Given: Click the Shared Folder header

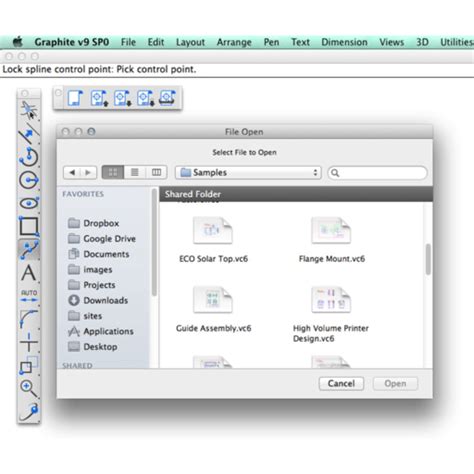Looking at the screenshot, I should tap(296, 194).
